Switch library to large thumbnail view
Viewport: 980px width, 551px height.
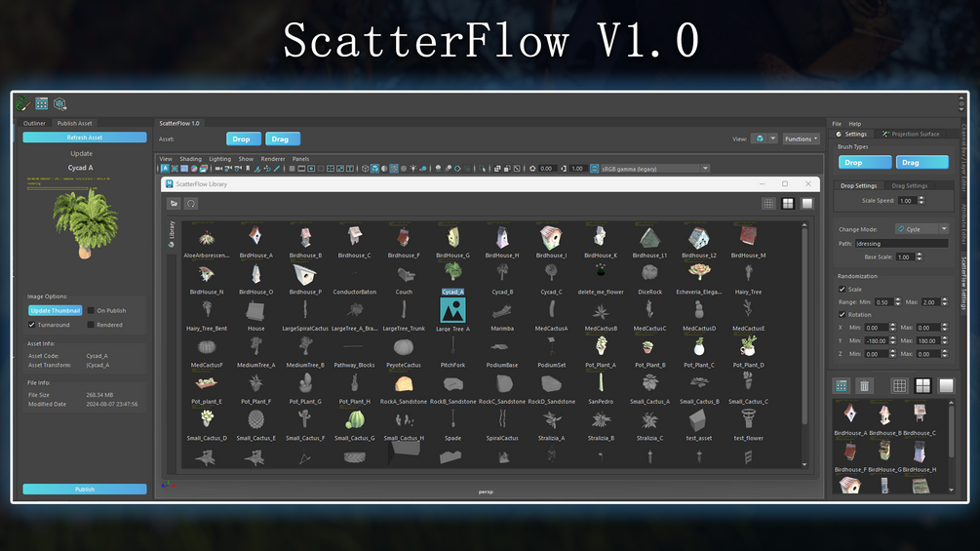coord(807,203)
